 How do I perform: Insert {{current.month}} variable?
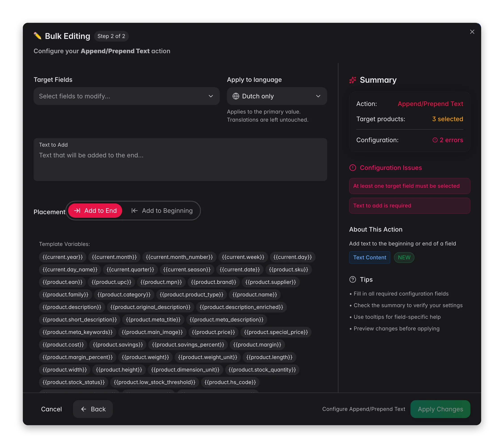click(x=114, y=257)
